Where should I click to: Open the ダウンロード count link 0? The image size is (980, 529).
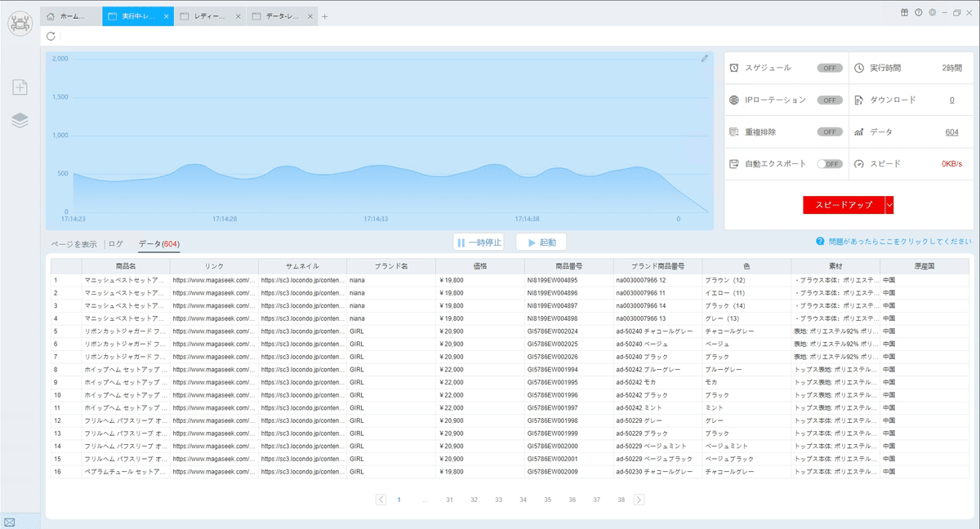click(x=952, y=100)
